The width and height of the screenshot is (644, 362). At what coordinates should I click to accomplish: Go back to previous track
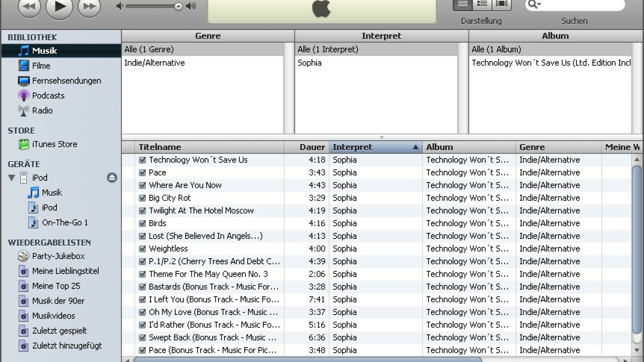tap(29, 7)
